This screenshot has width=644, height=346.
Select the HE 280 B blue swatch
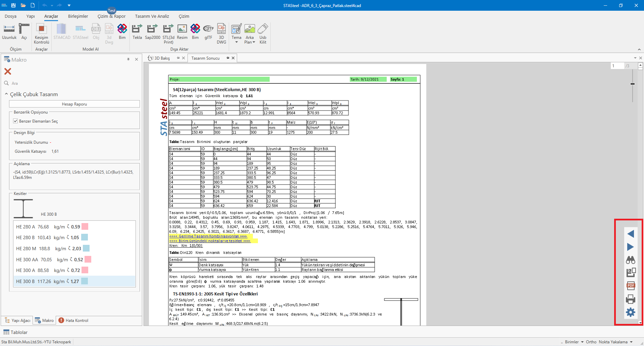(x=85, y=237)
